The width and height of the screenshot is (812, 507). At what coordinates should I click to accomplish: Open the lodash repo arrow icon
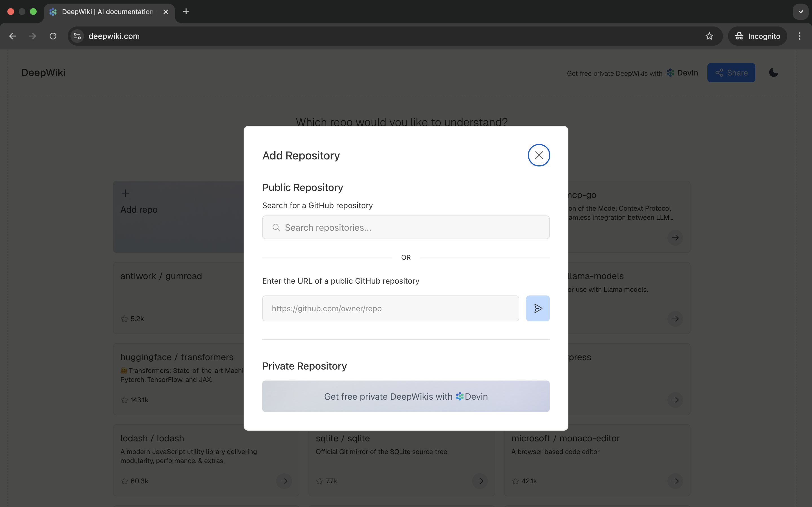click(x=284, y=481)
